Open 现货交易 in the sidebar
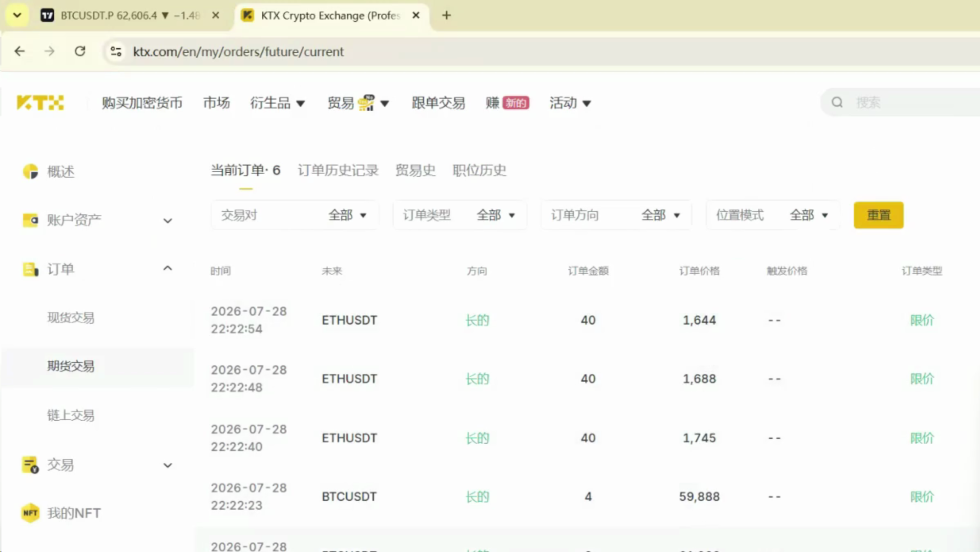 tap(71, 318)
